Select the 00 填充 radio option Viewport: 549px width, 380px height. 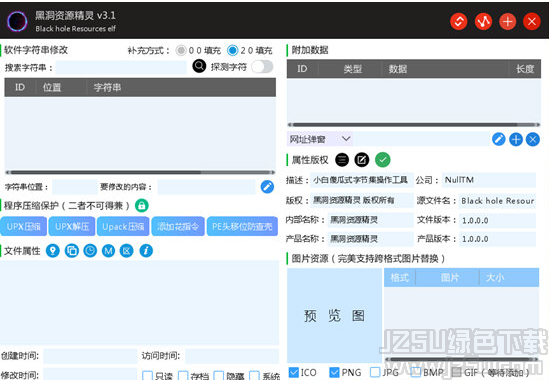click(x=181, y=51)
